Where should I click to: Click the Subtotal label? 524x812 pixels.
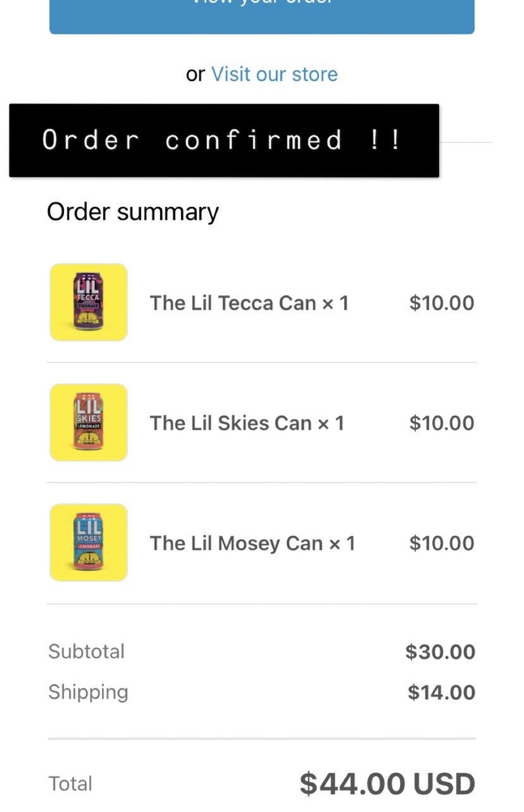pyautogui.click(x=87, y=651)
